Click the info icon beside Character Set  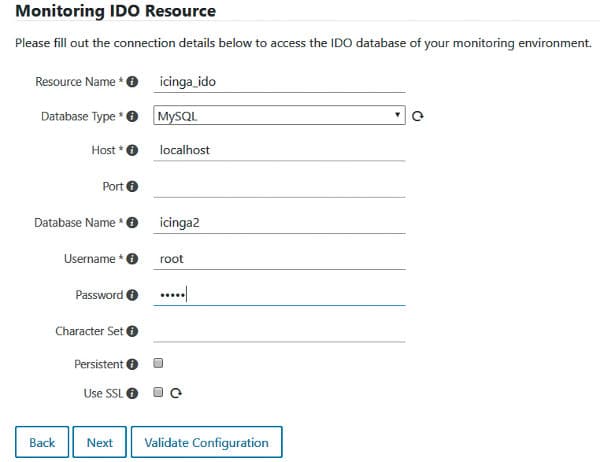point(132,331)
